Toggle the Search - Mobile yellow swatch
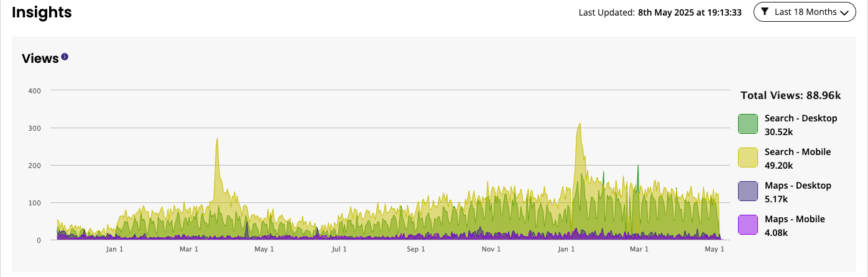This screenshot has width=868, height=277. click(748, 157)
